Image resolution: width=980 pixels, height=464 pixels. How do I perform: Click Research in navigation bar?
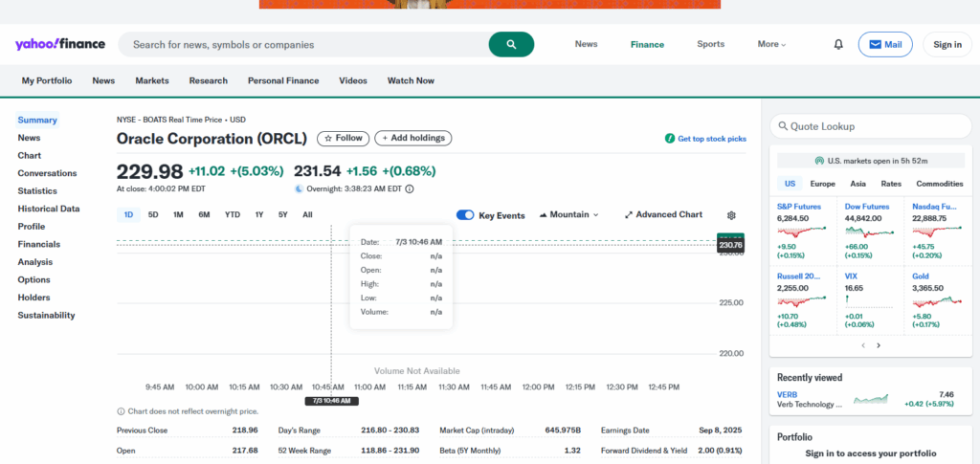(208, 80)
